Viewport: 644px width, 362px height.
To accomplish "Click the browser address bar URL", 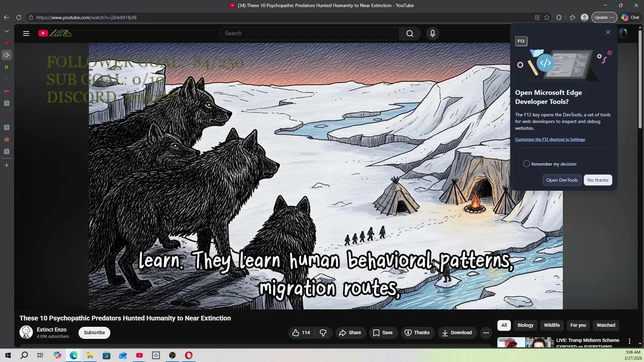I will coord(87,18).
